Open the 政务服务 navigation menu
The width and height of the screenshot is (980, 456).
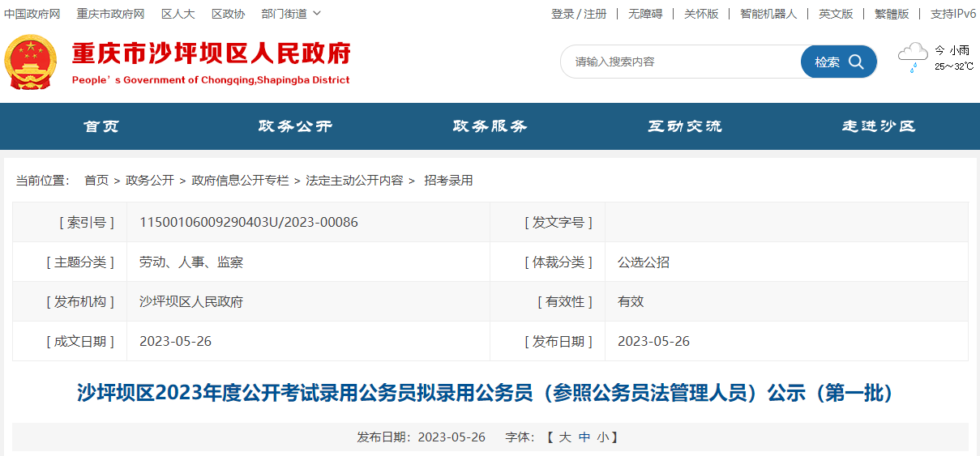[x=490, y=126]
